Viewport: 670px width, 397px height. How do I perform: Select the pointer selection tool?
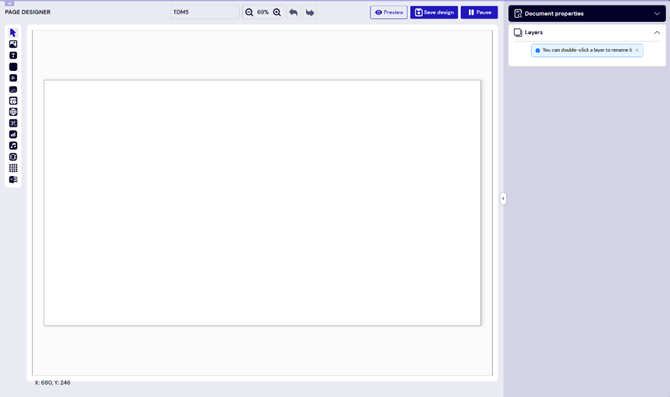[x=13, y=33]
